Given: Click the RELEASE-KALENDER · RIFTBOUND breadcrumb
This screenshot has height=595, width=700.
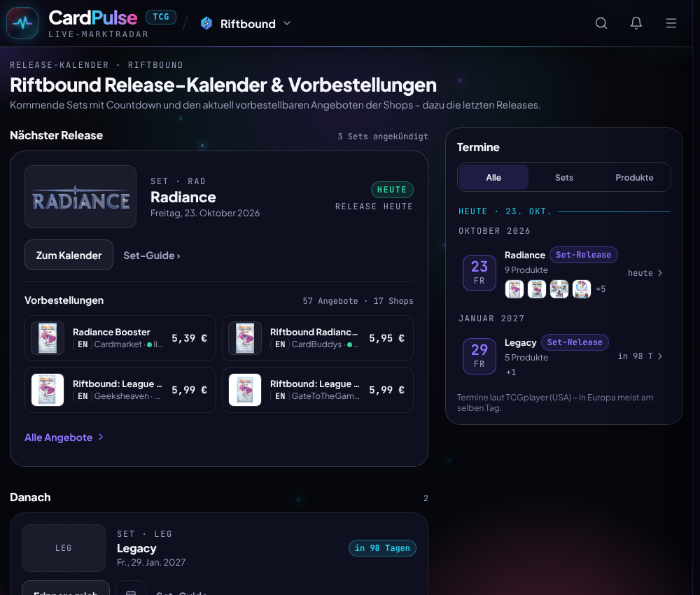Looking at the screenshot, I should 97,65.
